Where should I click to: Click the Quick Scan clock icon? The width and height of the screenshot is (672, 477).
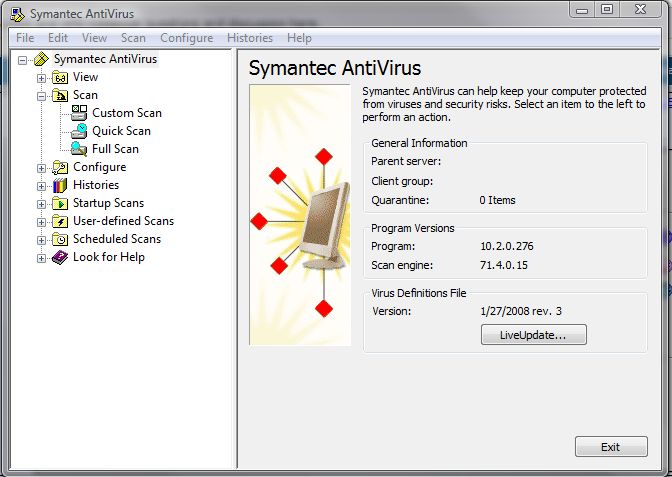[x=79, y=131]
